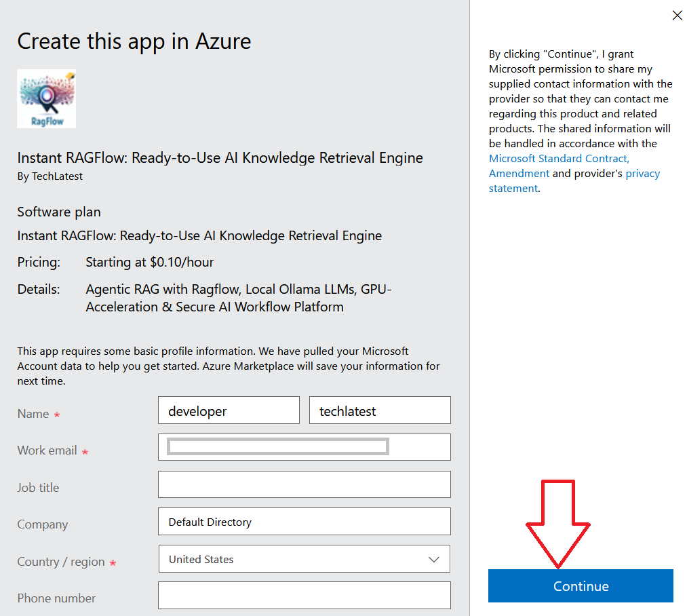Click the 'Create this app in Azure' heading
Screen dimensions: 687x616
click(x=134, y=41)
